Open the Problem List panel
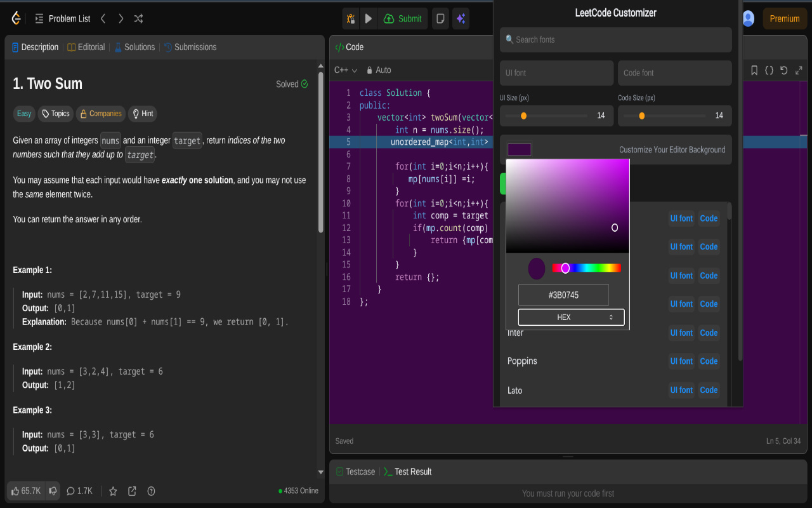The width and height of the screenshot is (812, 508). [63, 19]
